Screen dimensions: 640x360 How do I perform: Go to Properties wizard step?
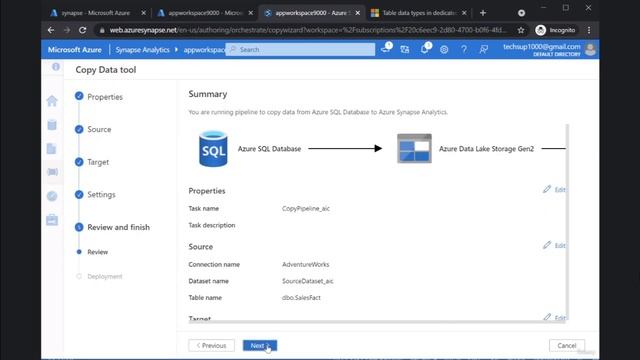(x=99, y=97)
